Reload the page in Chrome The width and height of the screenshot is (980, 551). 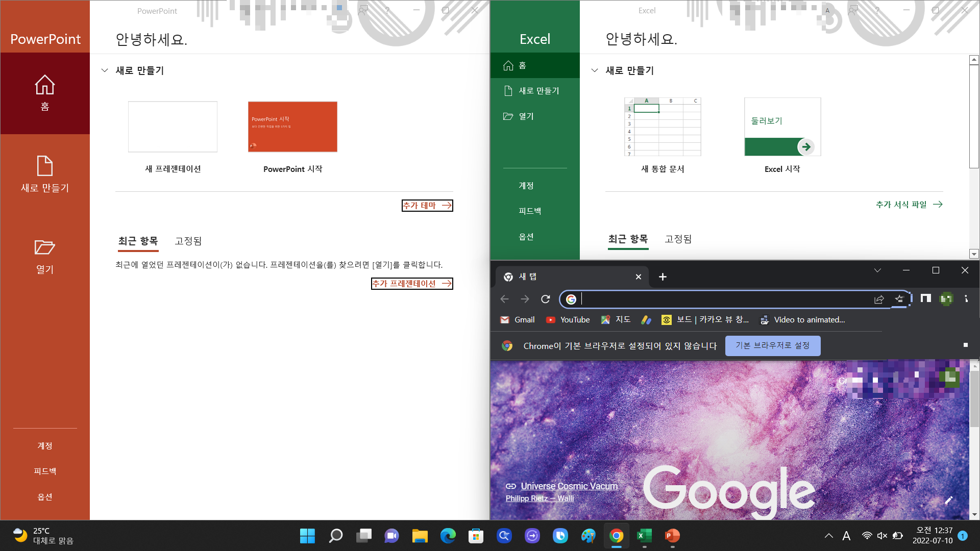pos(545,299)
